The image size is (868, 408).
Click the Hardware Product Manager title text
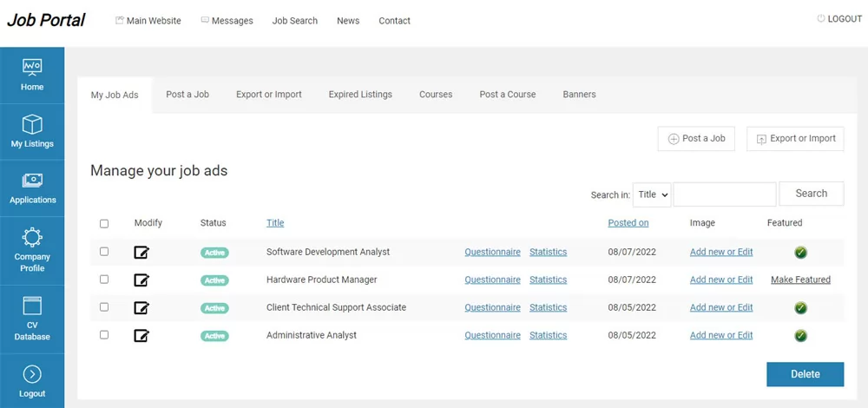click(322, 280)
